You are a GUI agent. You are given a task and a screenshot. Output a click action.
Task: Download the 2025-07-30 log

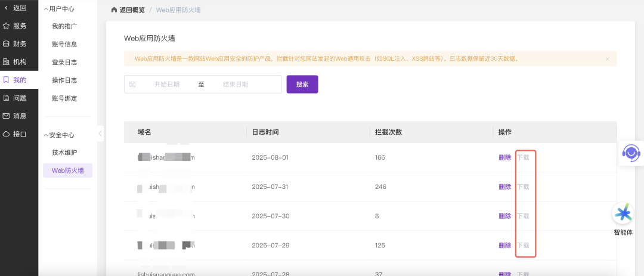point(523,216)
